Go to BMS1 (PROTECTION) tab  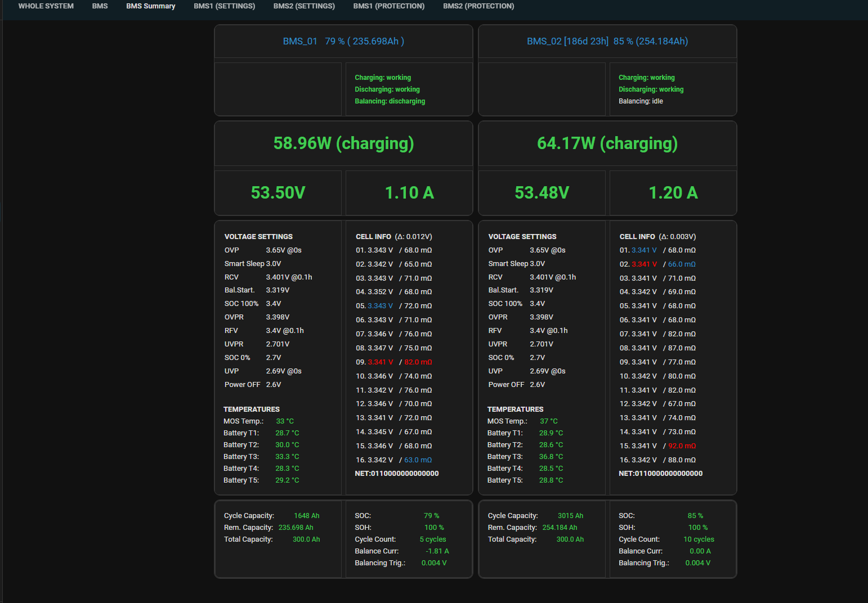tap(389, 6)
